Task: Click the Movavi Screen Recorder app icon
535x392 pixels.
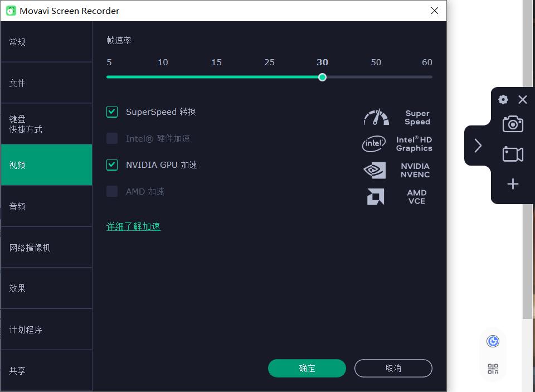Action: click(x=11, y=11)
